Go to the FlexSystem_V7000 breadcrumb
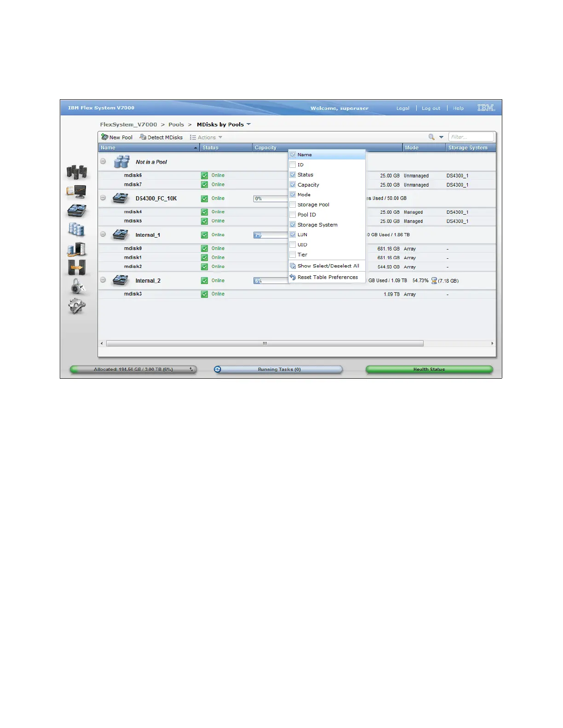The width and height of the screenshot is (563, 728). (x=128, y=125)
